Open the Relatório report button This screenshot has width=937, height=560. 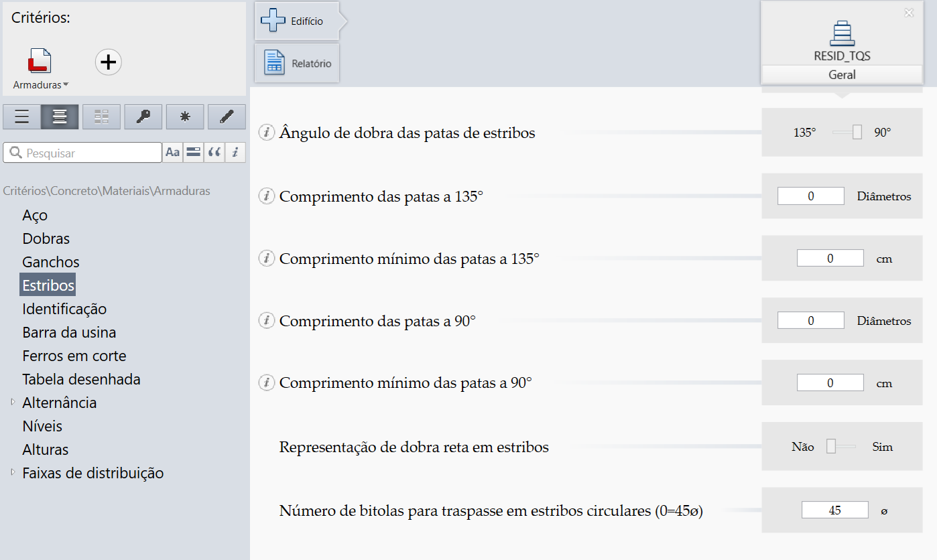click(297, 64)
